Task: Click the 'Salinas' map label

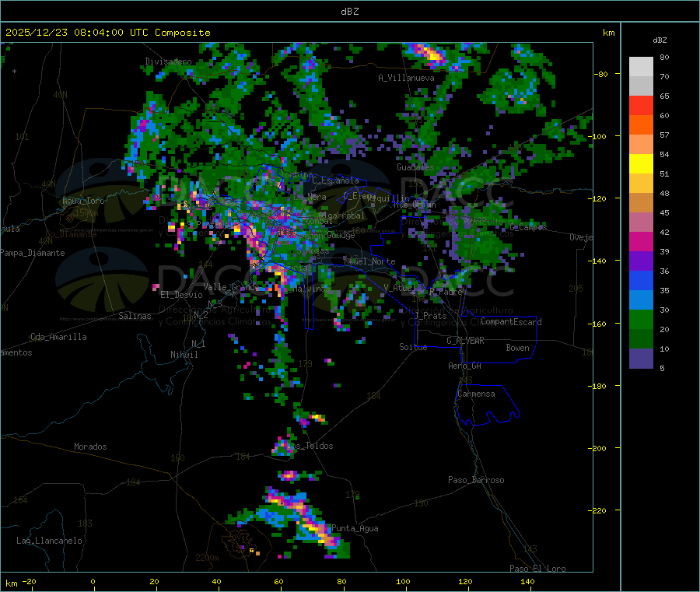Action: (135, 316)
